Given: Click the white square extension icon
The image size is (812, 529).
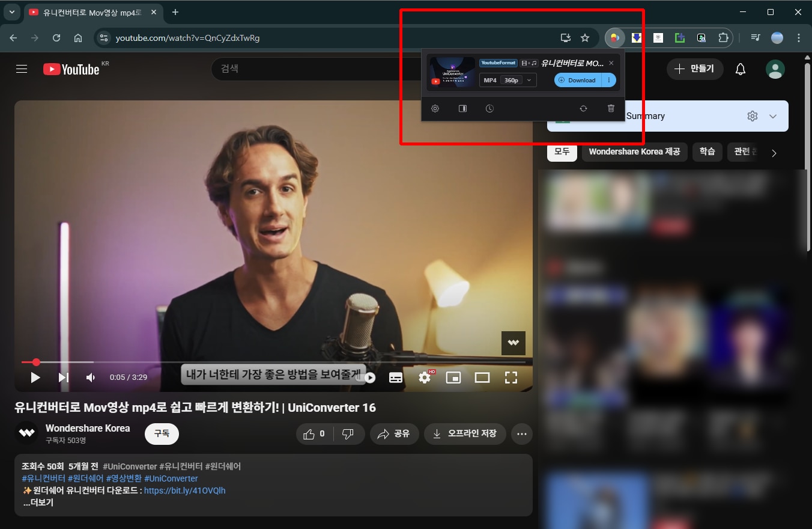Looking at the screenshot, I should coord(658,38).
